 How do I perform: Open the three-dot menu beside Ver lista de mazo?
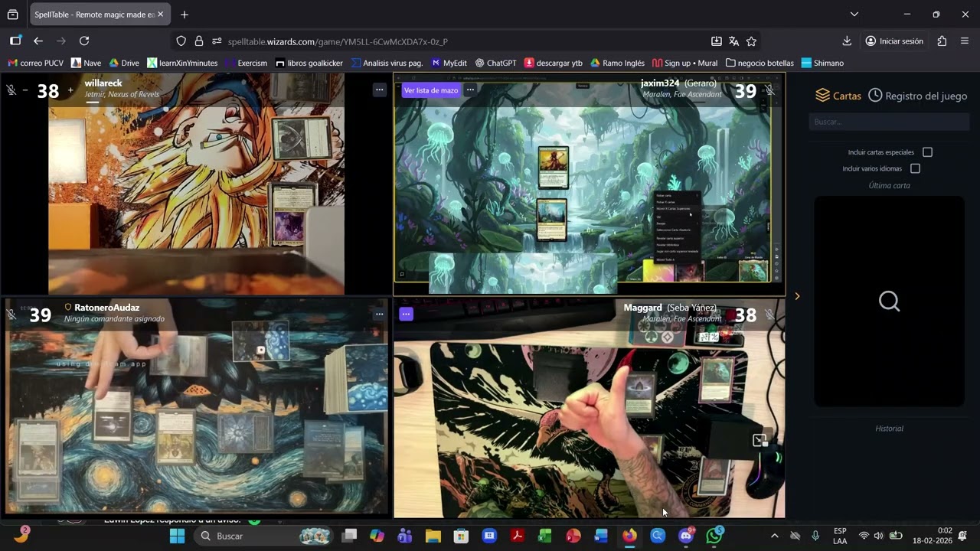point(470,90)
